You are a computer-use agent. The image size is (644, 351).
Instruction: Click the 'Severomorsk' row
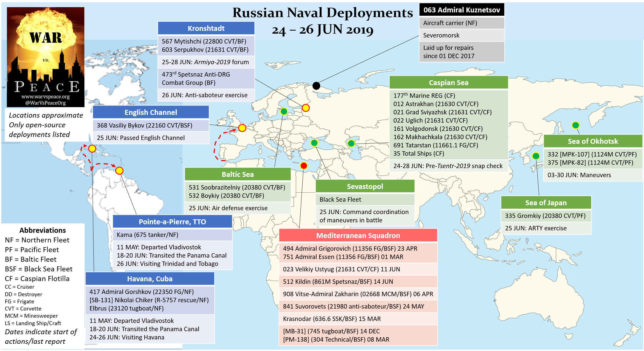click(462, 35)
